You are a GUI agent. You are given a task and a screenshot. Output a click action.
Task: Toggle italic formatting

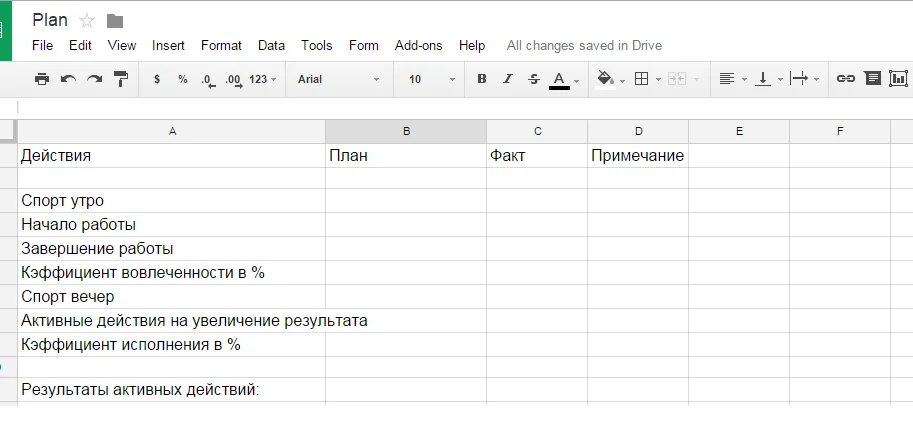point(508,79)
